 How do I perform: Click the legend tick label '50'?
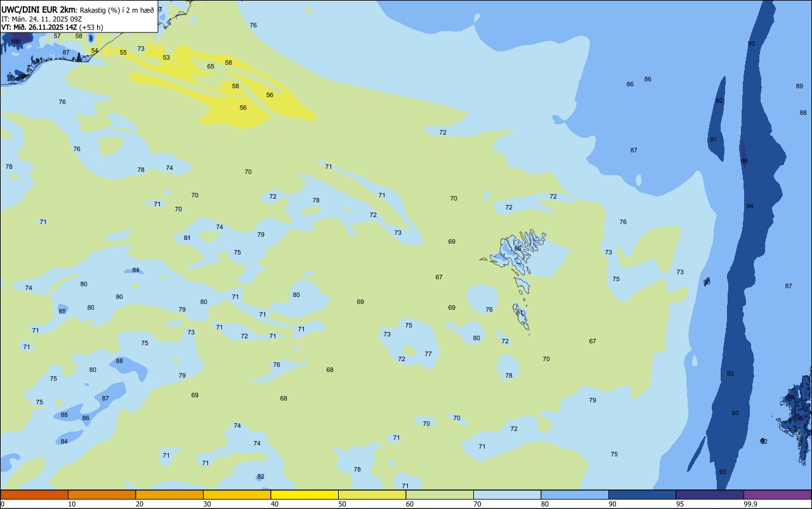pyautogui.click(x=343, y=504)
